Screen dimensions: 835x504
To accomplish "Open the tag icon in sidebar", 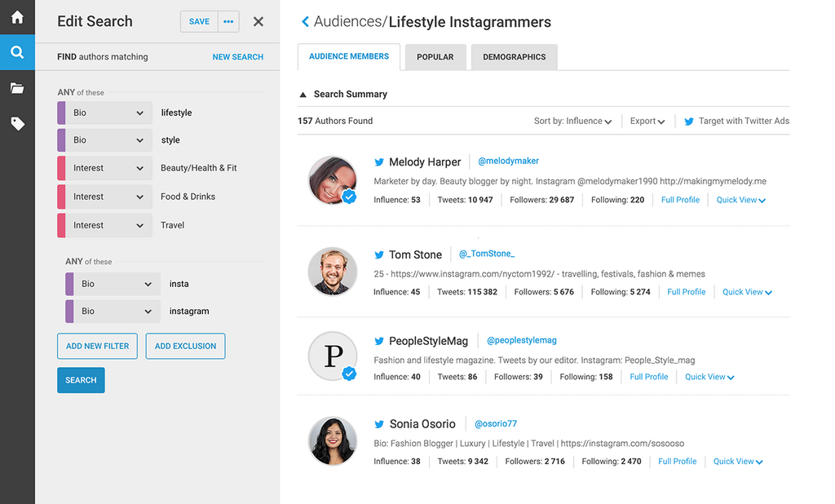I will point(17,123).
